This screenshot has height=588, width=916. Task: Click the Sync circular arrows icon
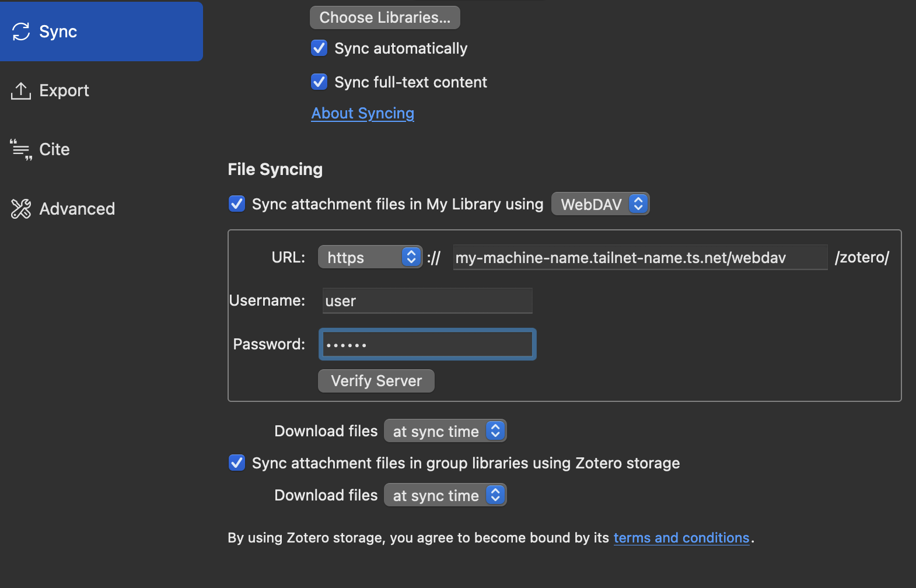pos(21,32)
